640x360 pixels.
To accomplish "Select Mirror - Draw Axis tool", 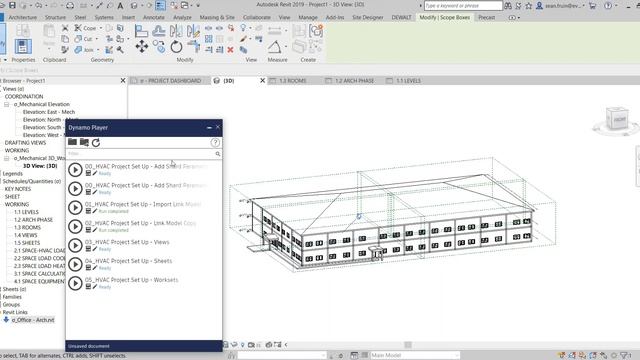I will pyautogui.click(x=193, y=31).
